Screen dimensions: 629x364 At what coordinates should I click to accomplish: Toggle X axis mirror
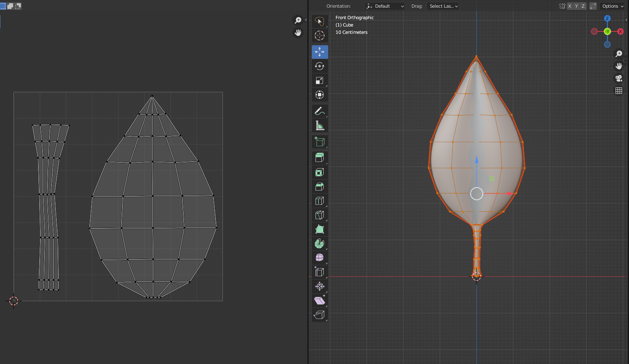(570, 6)
